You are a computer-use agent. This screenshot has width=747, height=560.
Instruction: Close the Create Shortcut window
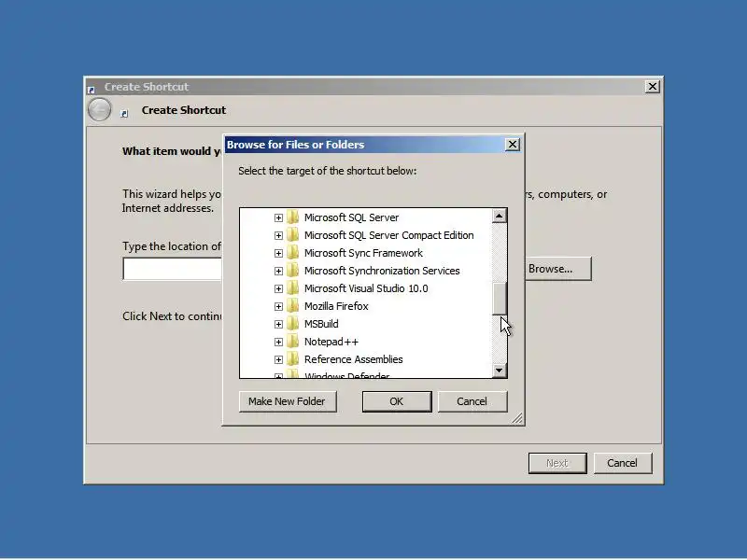click(x=652, y=86)
